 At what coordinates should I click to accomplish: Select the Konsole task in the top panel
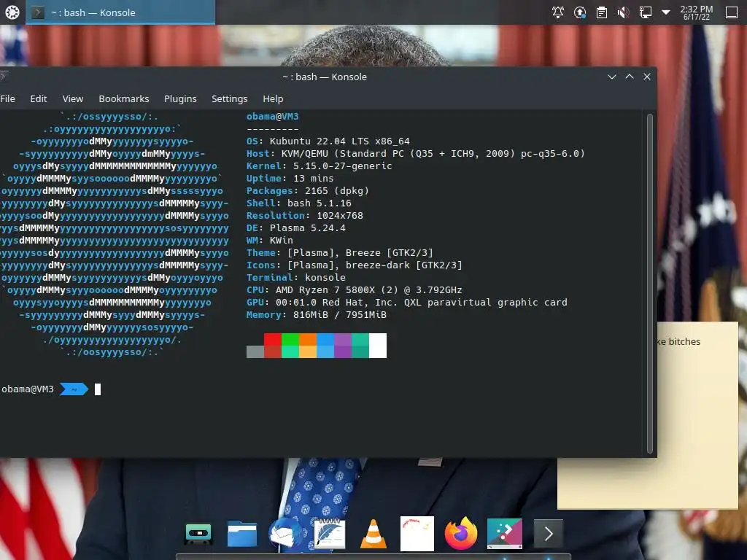pyautogui.click(x=120, y=12)
